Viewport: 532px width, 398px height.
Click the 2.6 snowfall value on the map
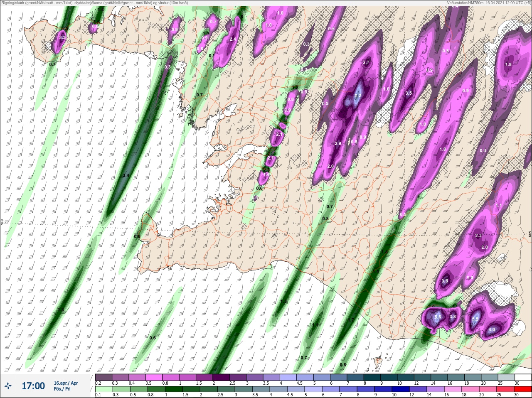tap(330, 166)
